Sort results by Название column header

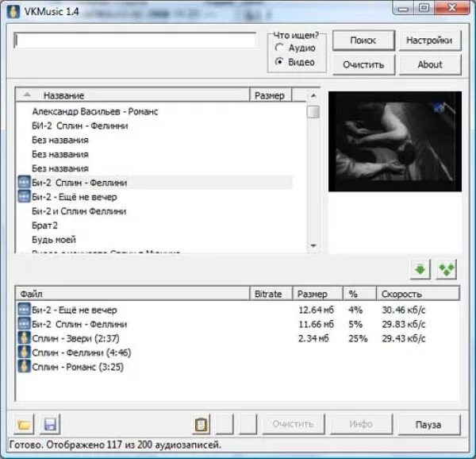point(132,95)
